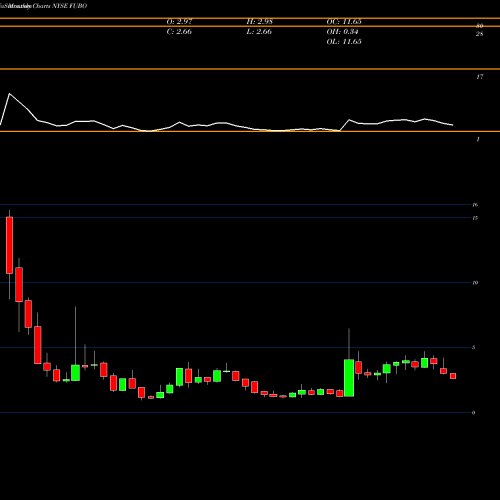The width and height of the screenshot is (500, 500).
Task: Click the "0" price axis label
Action: pyautogui.click(x=474, y=413)
